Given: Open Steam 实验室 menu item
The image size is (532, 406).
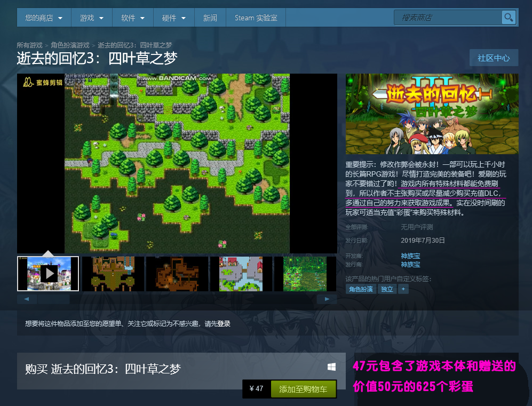Looking at the screenshot, I should tap(256, 18).
